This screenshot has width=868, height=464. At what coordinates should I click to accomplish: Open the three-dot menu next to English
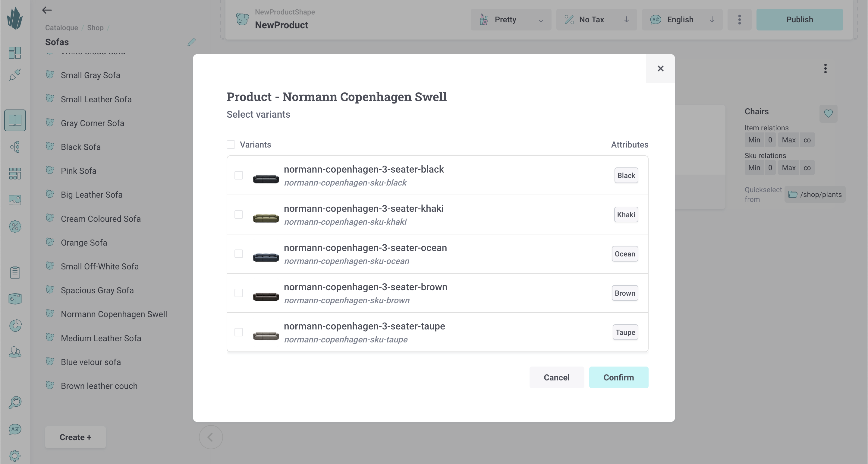coord(739,20)
